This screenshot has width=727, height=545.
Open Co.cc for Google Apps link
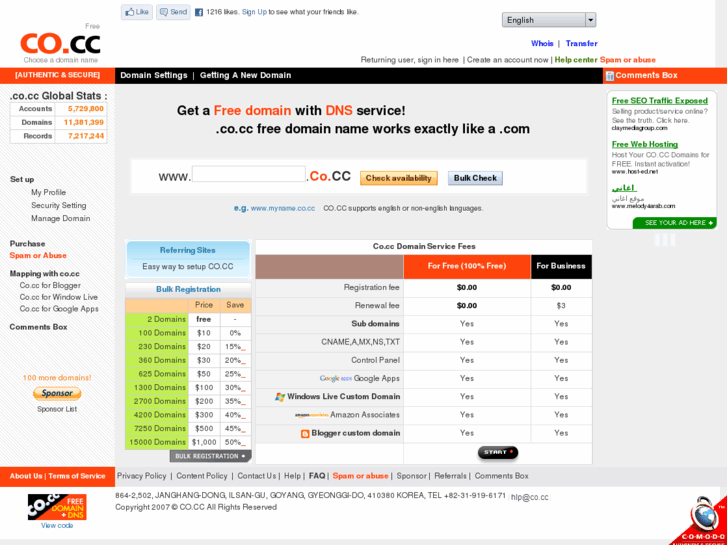[x=59, y=309]
